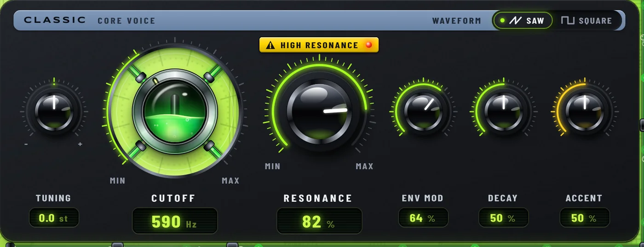Click the Decay value 50 %

pyautogui.click(x=504, y=218)
